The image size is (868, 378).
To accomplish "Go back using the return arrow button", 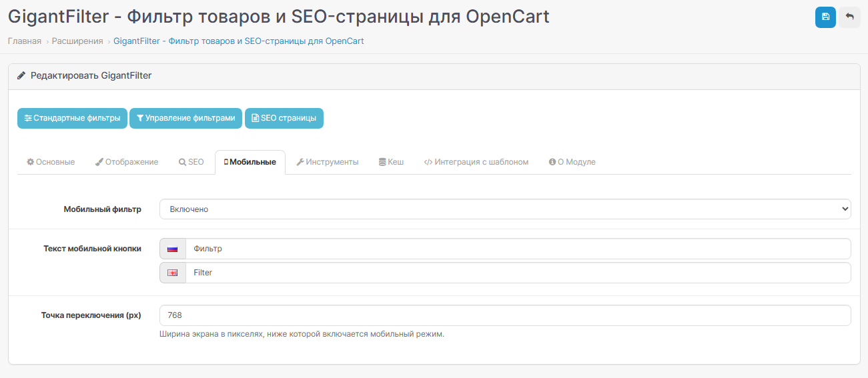I will [x=849, y=17].
